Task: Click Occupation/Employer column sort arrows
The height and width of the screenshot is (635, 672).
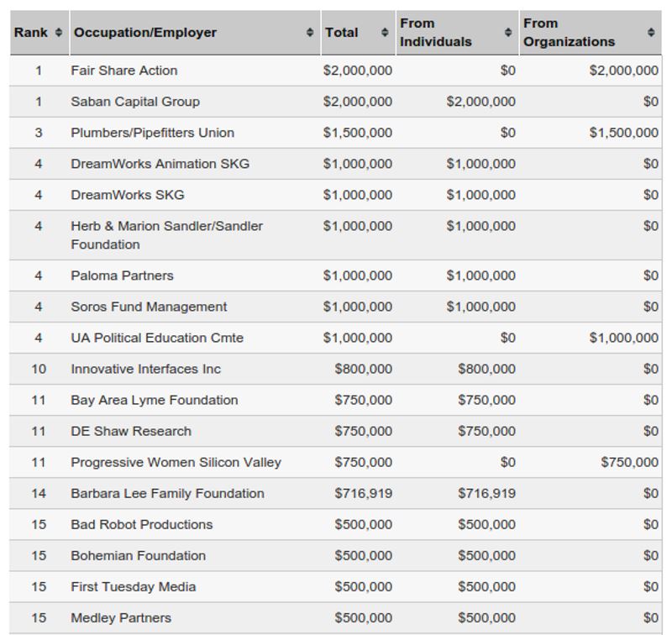Action: tap(310, 33)
